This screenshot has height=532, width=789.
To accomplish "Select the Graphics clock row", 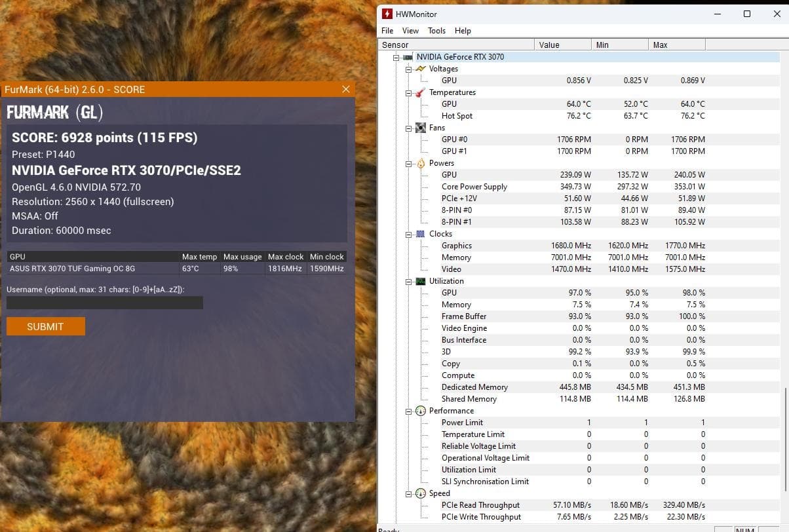I will pos(579,246).
